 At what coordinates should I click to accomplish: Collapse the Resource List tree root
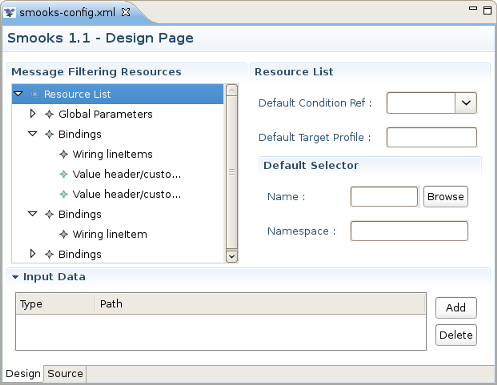[18, 94]
